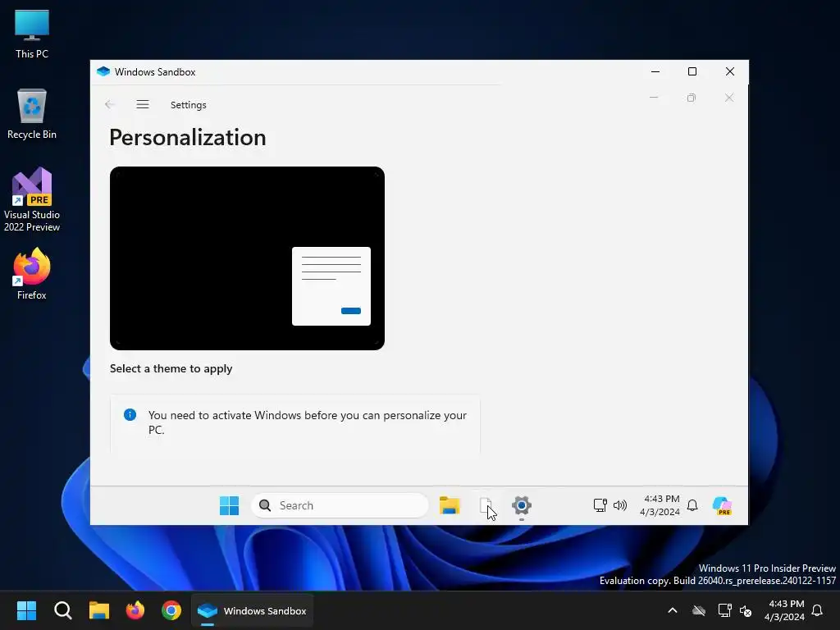Click host network tray icon
The width and height of the screenshot is (840, 630).
[725, 610]
